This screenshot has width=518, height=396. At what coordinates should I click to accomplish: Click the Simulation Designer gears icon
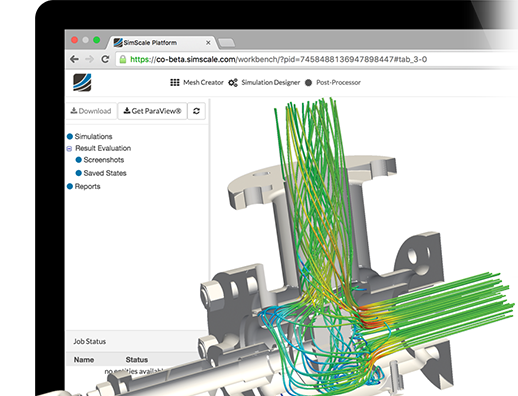coord(233,82)
